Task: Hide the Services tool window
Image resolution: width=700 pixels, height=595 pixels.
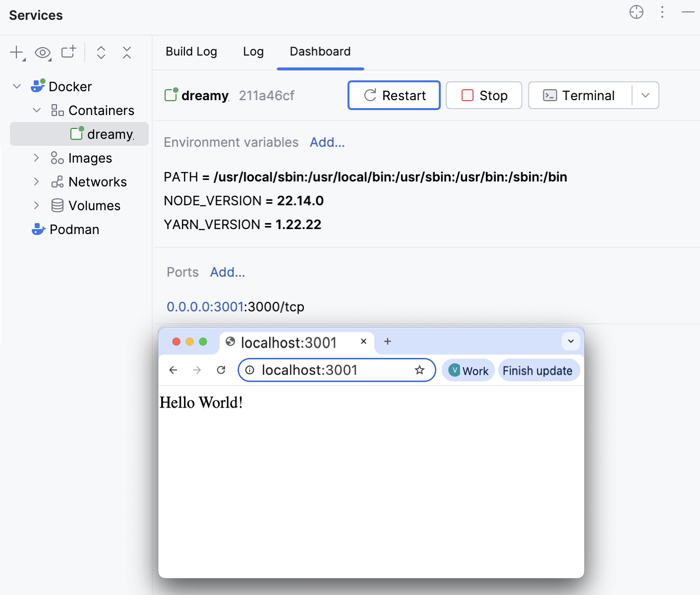Action: [x=688, y=12]
